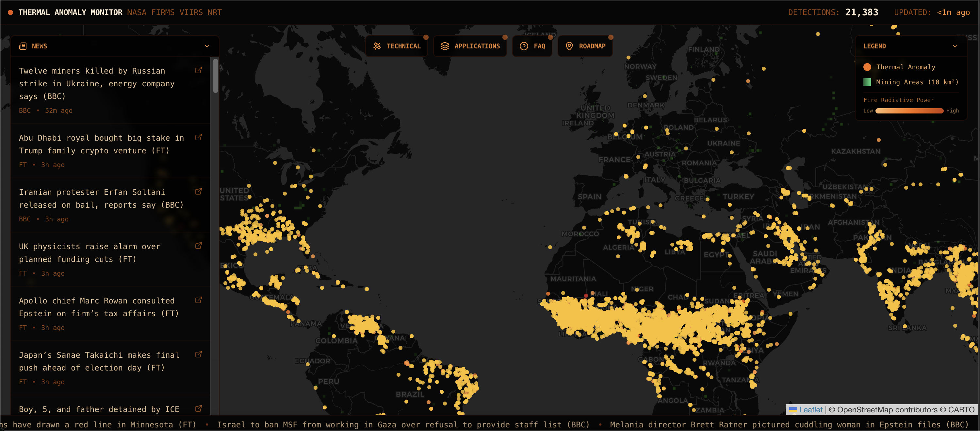Click the orange notification dot on FAQ button
Viewport: 980px width, 431px height.
550,37
